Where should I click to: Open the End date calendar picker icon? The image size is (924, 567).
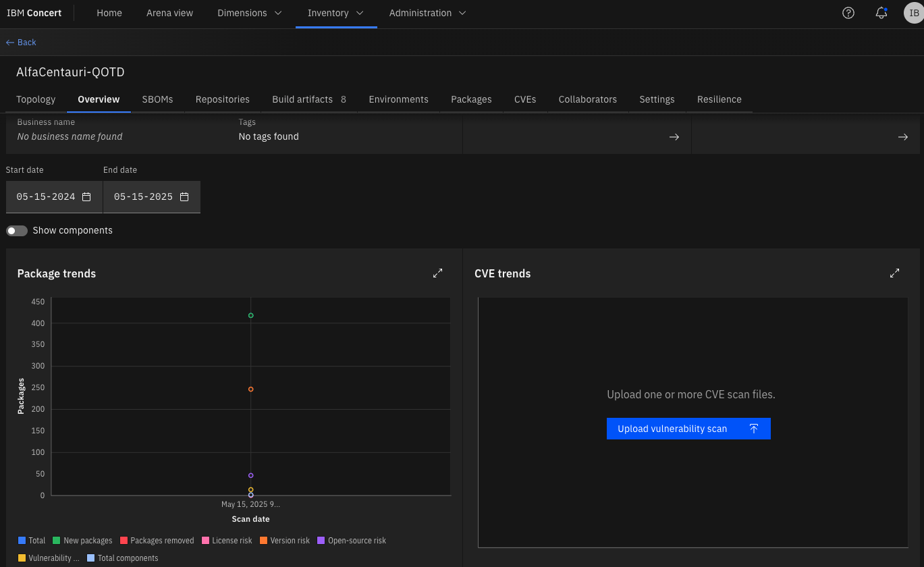pos(184,197)
